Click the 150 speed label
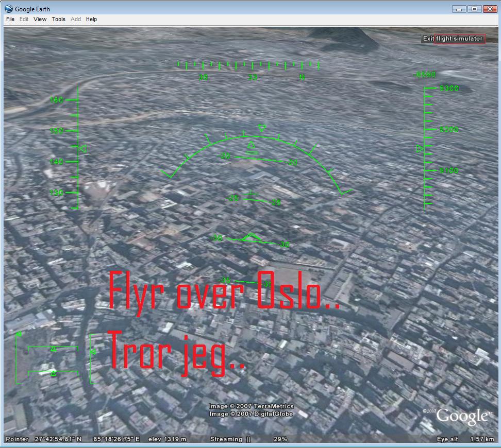 tap(56, 131)
